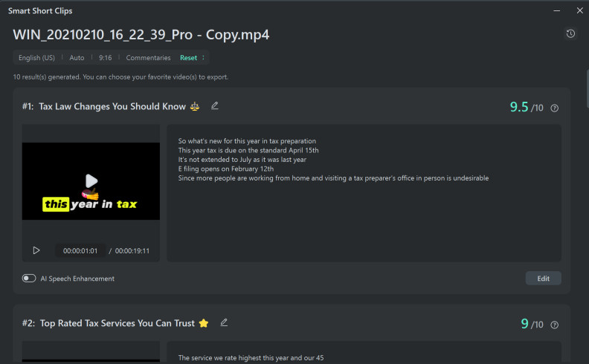Screen dimensions: 589x364
Task: Click transcript 'The service we rate highest this year'
Action: [x=251, y=357]
